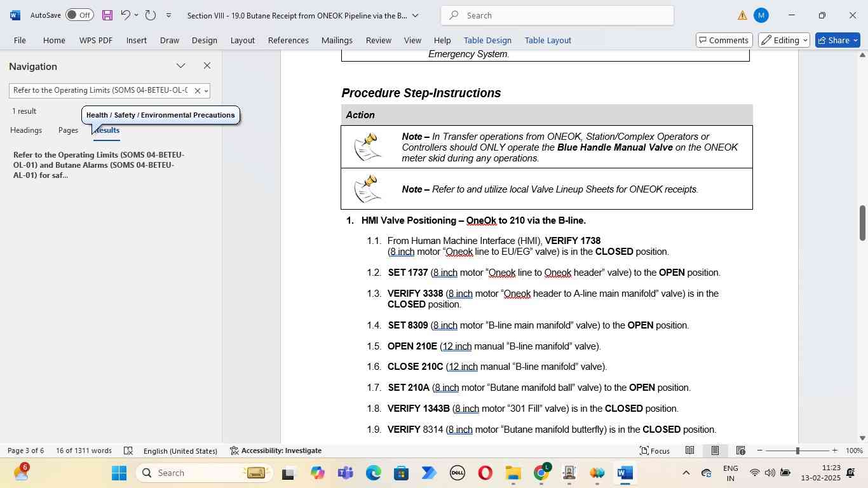Image resolution: width=868 pixels, height=488 pixels.
Task: Click the Undo arrow
Action: [125, 15]
